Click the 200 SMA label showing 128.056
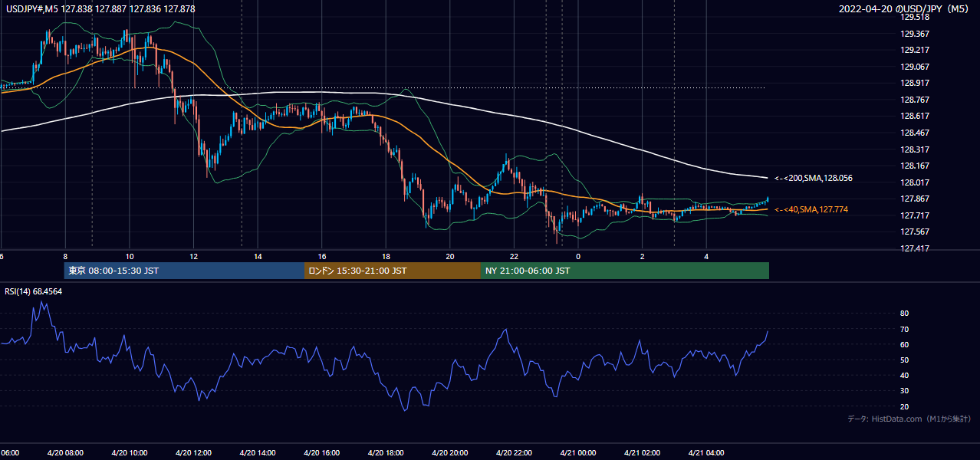The height and width of the screenshot is (460, 980). pyautogui.click(x=813, y=178)
